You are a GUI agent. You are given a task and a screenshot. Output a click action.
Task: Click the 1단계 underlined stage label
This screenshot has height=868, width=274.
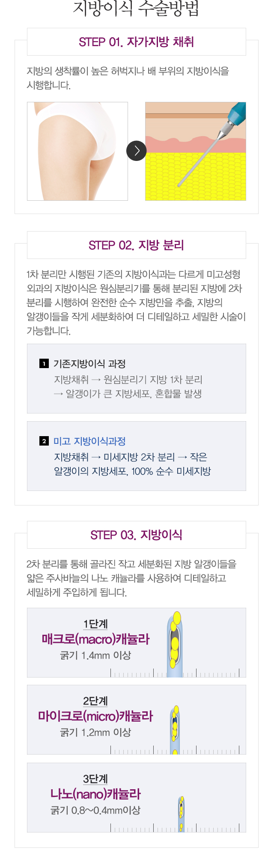[95, 624]
